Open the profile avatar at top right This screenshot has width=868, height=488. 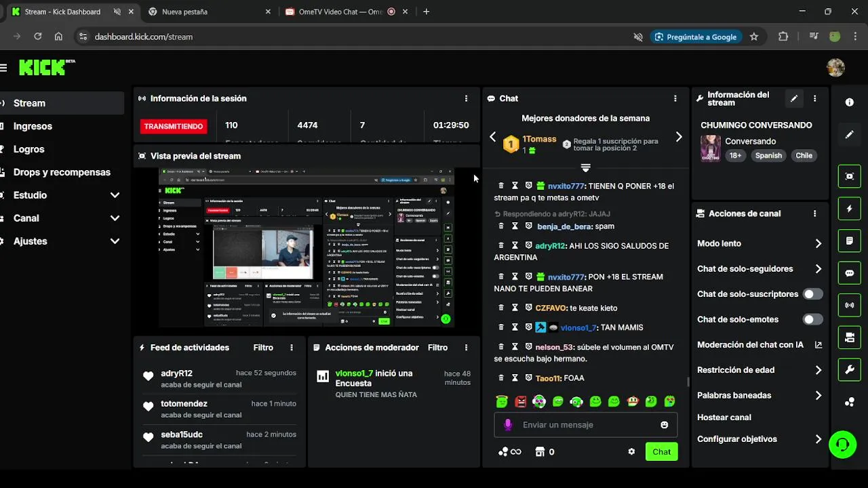tap(835, 67)
